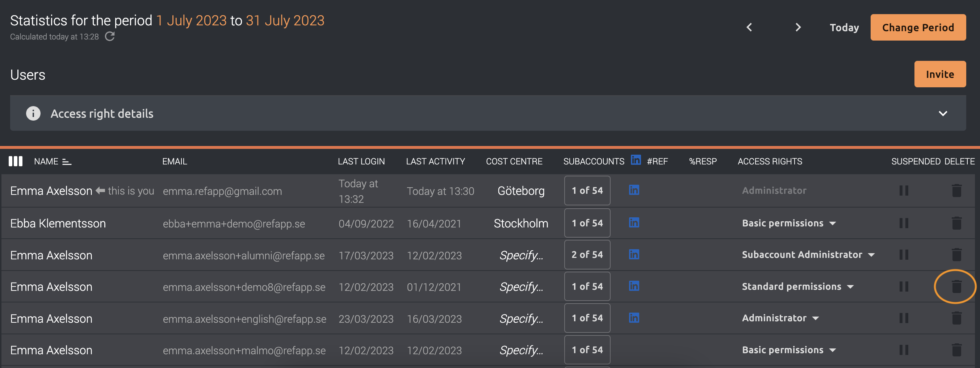Suspend the +english user
The width and height of the screenshot is (980, 368).
(904, 318)
